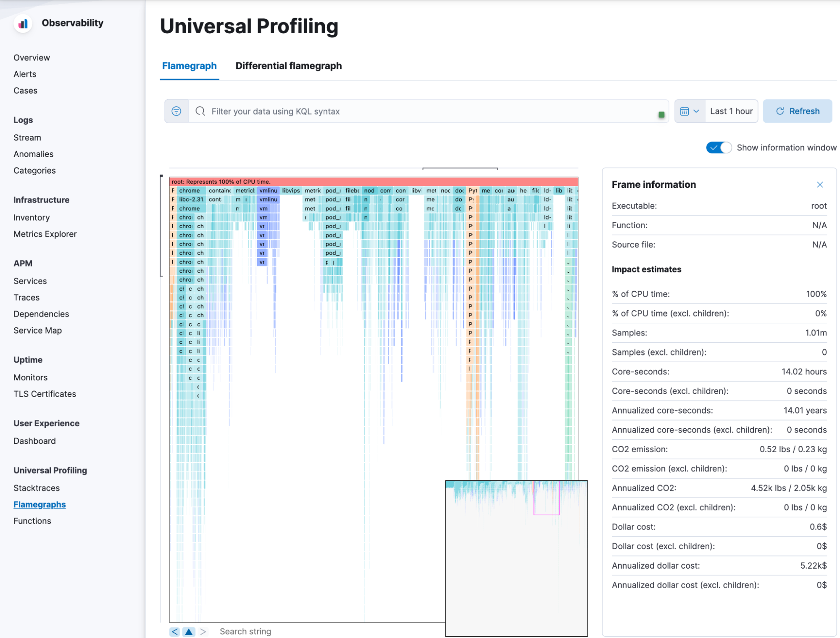This screenshot has height=638, width=840.
Task: Click the libc-2.31 frame
Action: point(191,199)
